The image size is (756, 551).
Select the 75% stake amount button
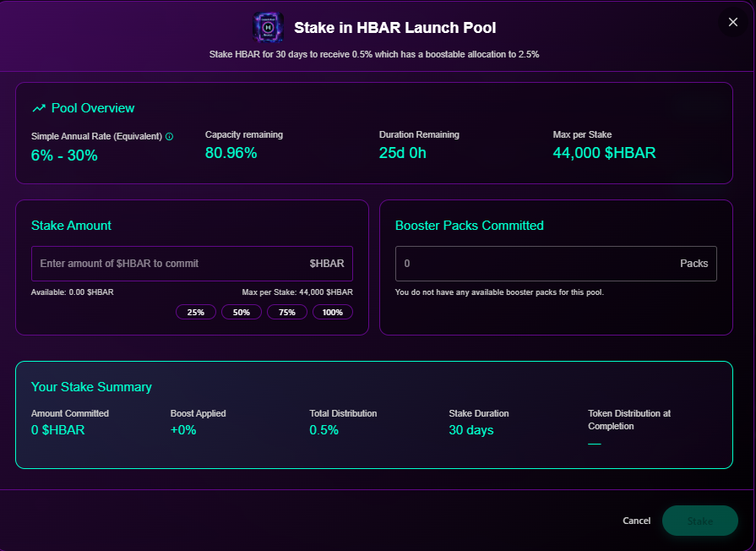(x=287, y=312)
